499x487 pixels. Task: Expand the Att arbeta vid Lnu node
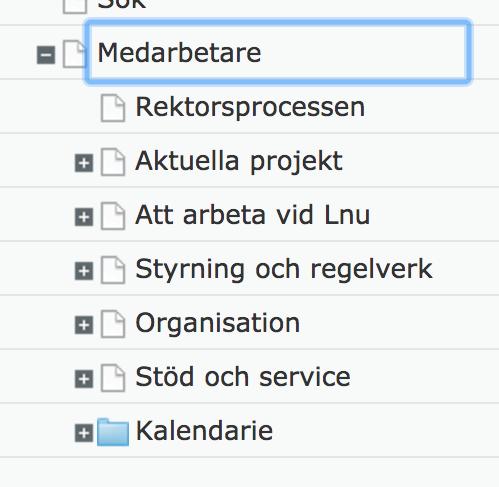84,217
